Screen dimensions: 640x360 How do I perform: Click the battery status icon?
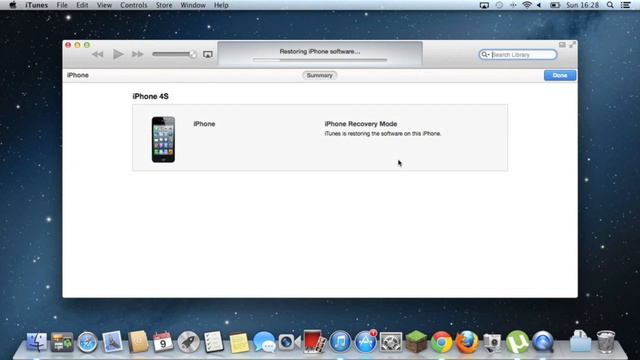click(555, 5)
